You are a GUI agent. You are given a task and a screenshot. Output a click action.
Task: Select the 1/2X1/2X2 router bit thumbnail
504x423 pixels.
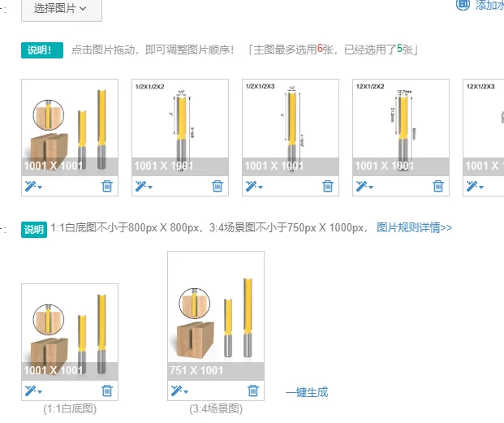click(180, 127)
